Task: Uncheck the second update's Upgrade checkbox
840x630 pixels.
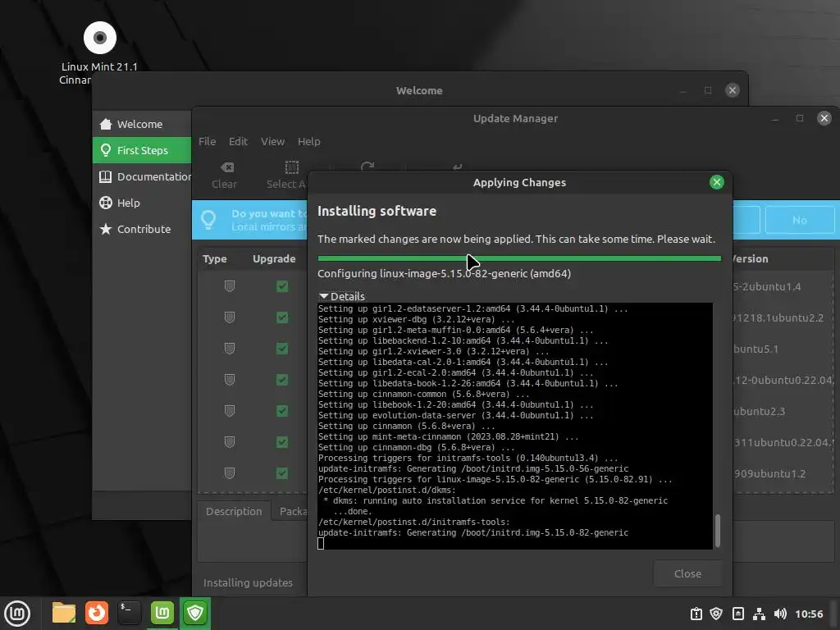Action: (282, 317)
